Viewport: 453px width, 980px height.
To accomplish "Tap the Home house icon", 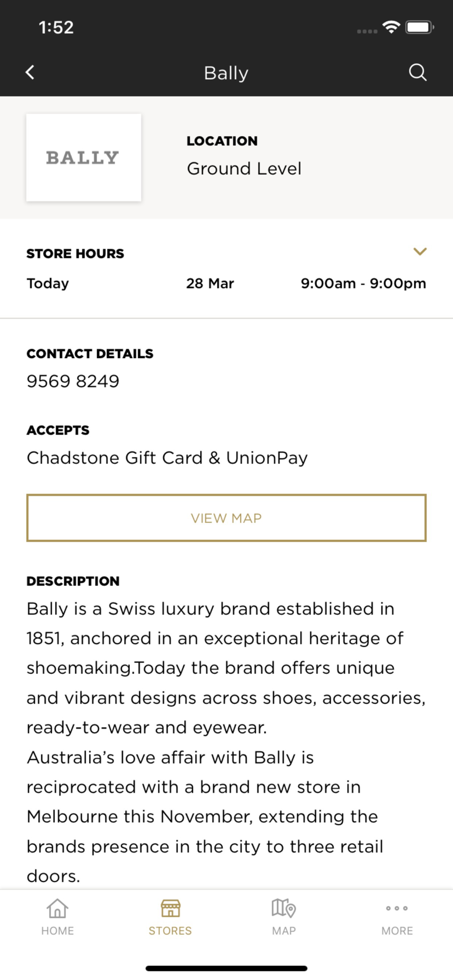I will click(x=57, y=908).
